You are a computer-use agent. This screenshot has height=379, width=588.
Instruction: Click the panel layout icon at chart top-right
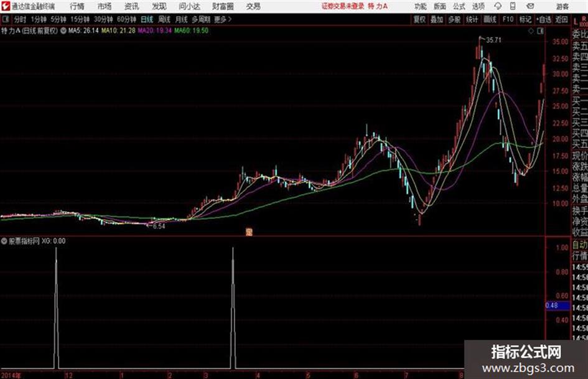(x=540, y=31)
